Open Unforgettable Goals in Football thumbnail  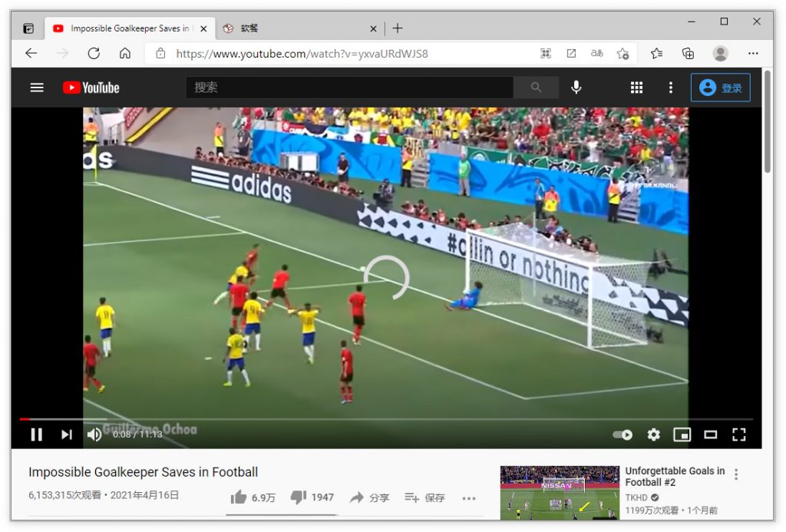click(x=559, y=492)
